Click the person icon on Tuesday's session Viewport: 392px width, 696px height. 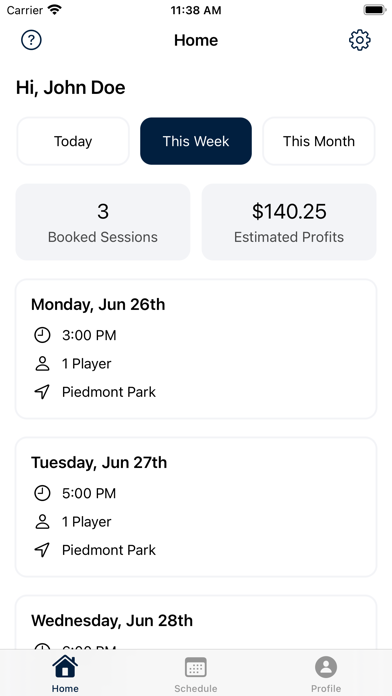42,522
